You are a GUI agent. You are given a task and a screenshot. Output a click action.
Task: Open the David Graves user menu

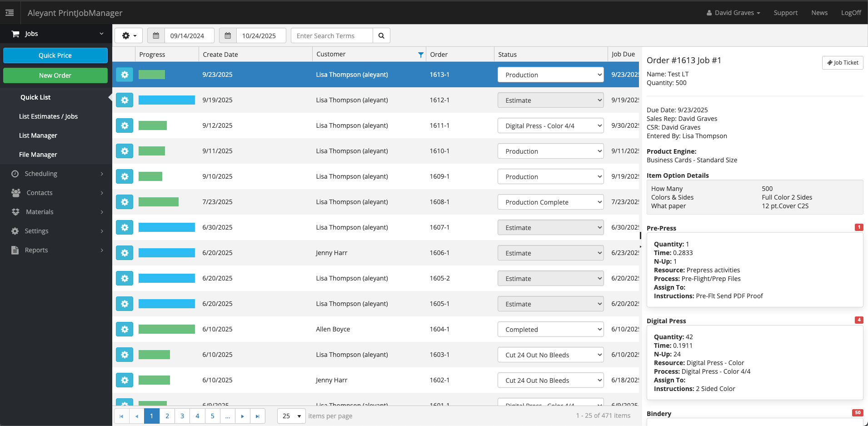tap(733, 13)
